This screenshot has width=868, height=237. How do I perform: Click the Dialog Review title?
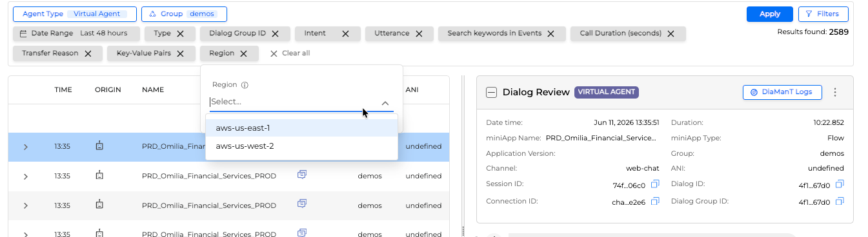536,92
